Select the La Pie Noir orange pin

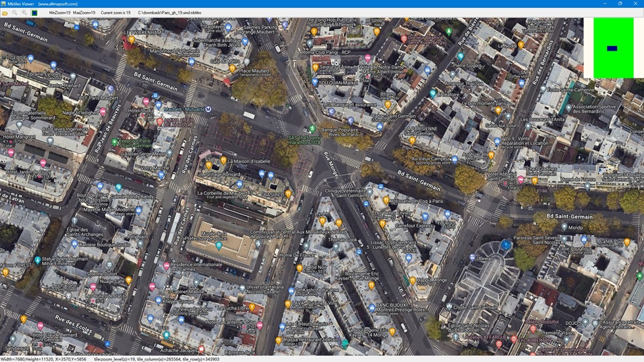pyautogui.click(x=300, y=268)
